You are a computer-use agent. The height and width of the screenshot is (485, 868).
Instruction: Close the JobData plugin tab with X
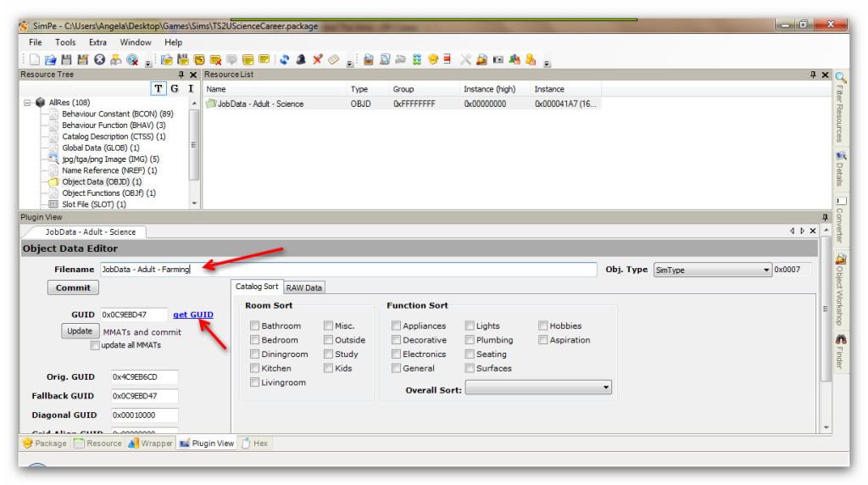813,231
